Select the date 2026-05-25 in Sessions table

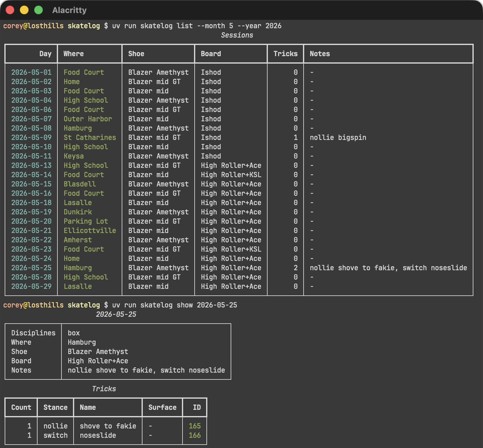(31, 268)
